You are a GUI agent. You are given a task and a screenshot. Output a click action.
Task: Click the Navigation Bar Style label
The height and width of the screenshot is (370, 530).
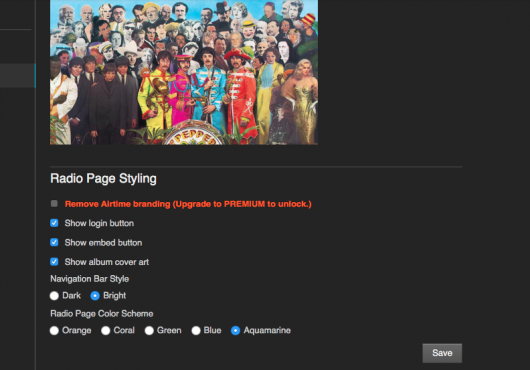point(90,279)
